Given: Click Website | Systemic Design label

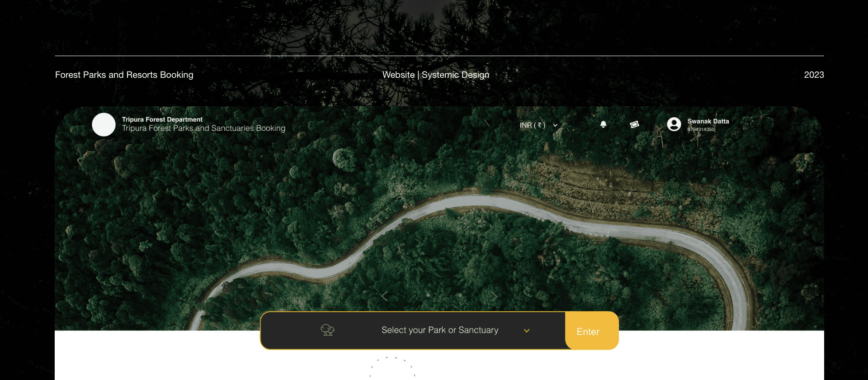Looking at the screenshot, I should tap(436, 75).
